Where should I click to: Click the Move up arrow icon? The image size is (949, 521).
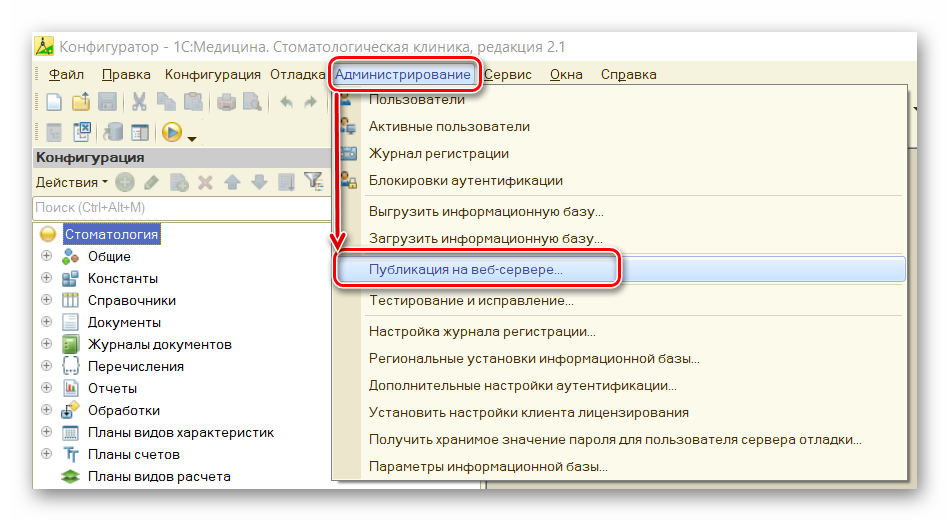coord(232,182)
